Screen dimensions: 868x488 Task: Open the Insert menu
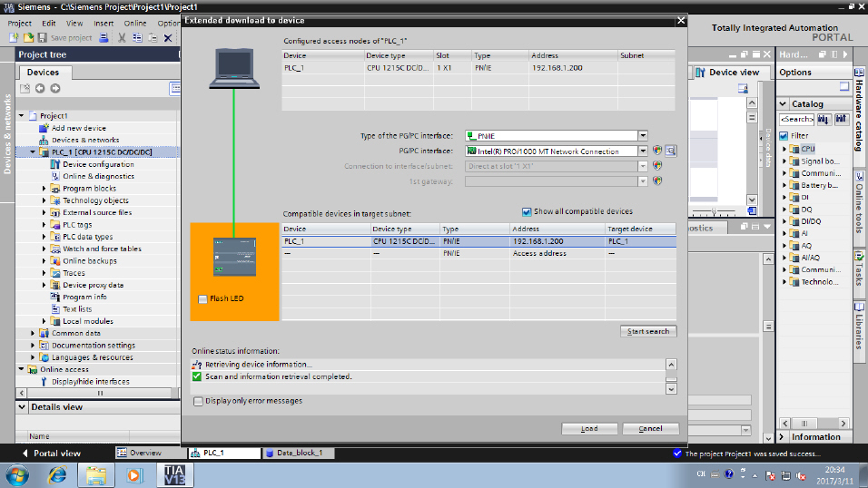click(x=104, y=24)
